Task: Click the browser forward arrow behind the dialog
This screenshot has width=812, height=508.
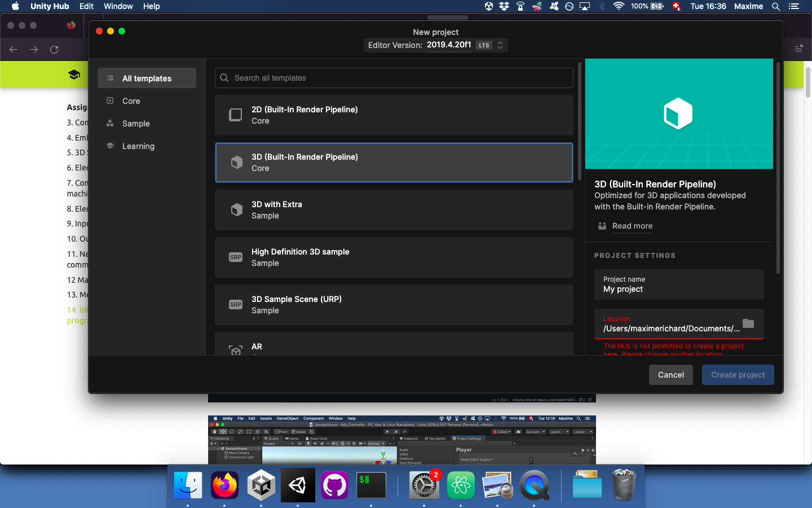Action: tap(34, 50)
